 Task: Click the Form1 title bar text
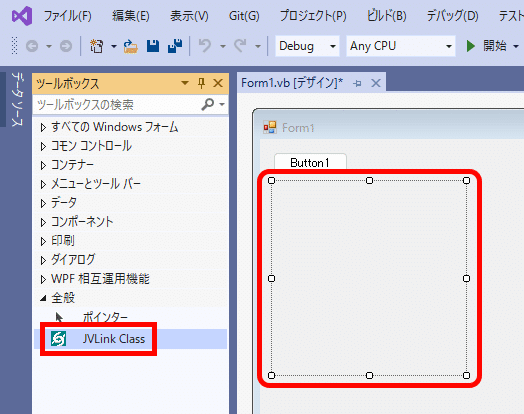298,128
